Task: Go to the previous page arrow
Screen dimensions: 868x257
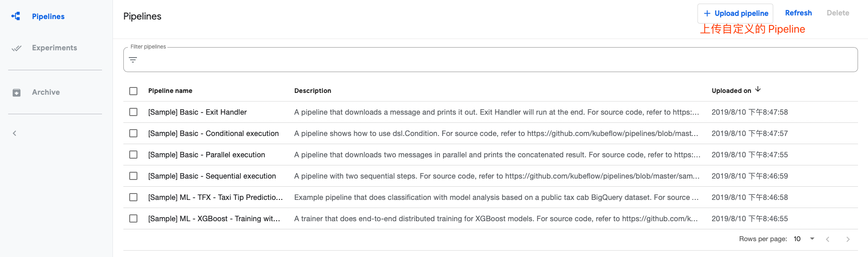Action: [828, 239]
